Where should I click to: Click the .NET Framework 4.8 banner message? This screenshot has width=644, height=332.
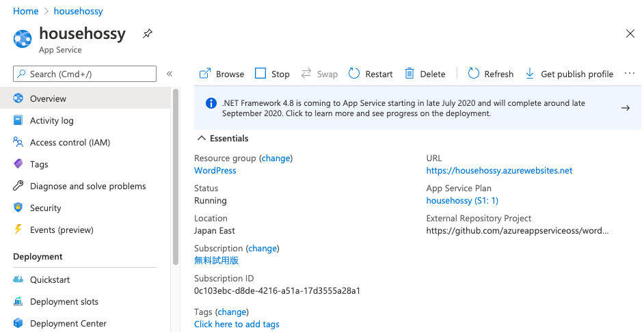tap(403, 108)
